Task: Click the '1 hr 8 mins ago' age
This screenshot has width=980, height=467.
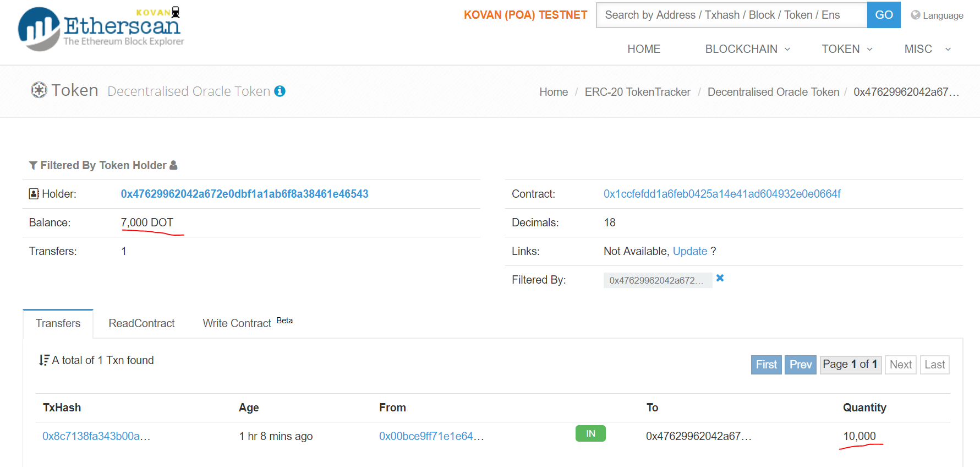Action: 276,436
